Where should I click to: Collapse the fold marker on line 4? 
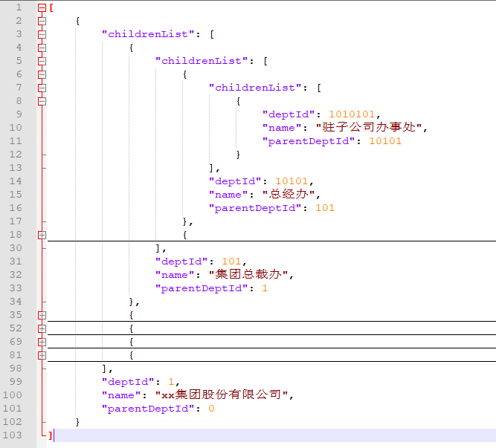pyautogui.click(x=42, y=48)
